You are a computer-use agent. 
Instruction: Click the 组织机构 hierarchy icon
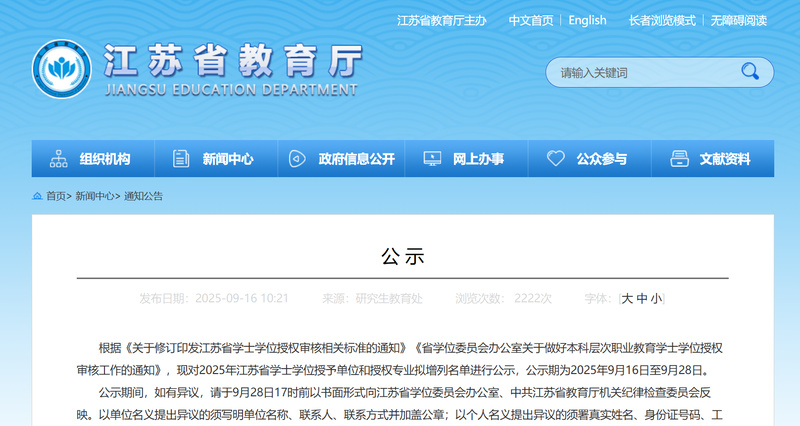pos(58,159)
